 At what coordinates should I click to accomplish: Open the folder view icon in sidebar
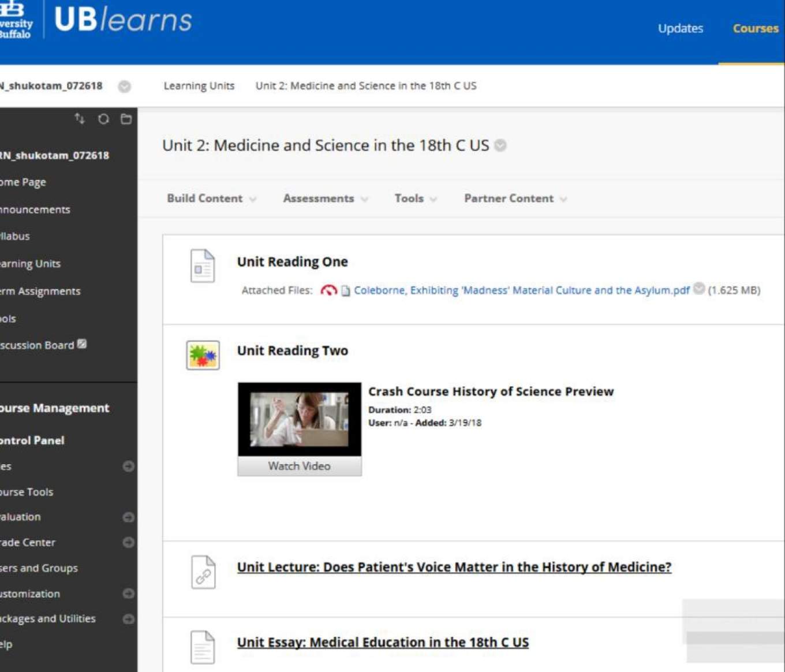(126, 119)
